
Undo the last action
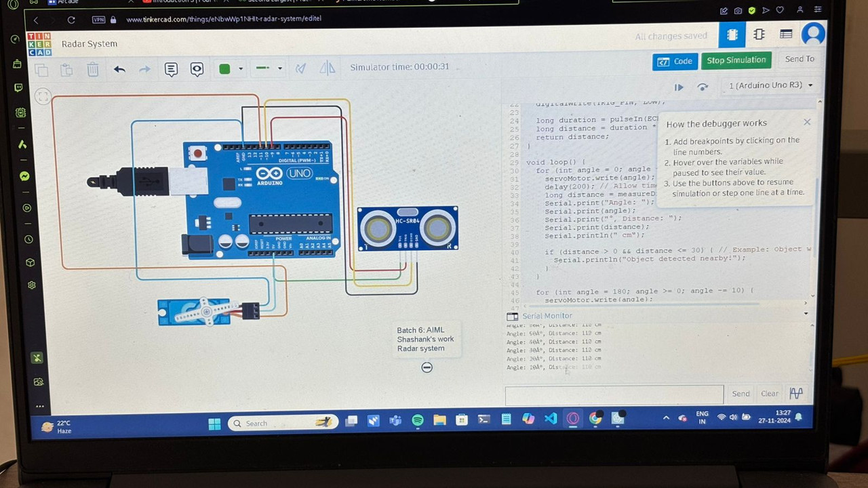click(119, 69)
